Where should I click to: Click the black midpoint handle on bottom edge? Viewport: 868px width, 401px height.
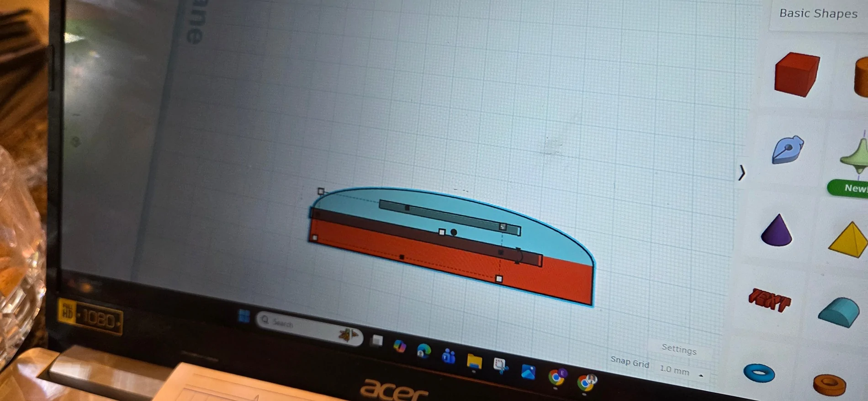tap(402, 257)
